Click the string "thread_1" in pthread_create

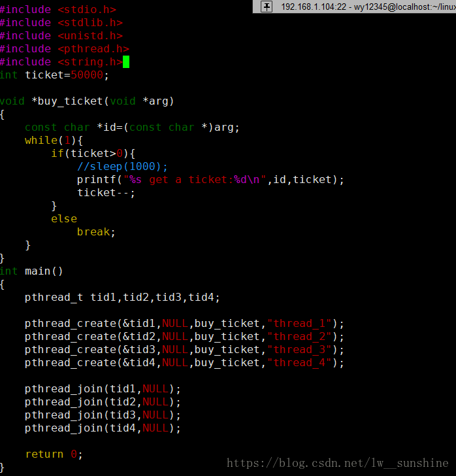pos(299,323)
